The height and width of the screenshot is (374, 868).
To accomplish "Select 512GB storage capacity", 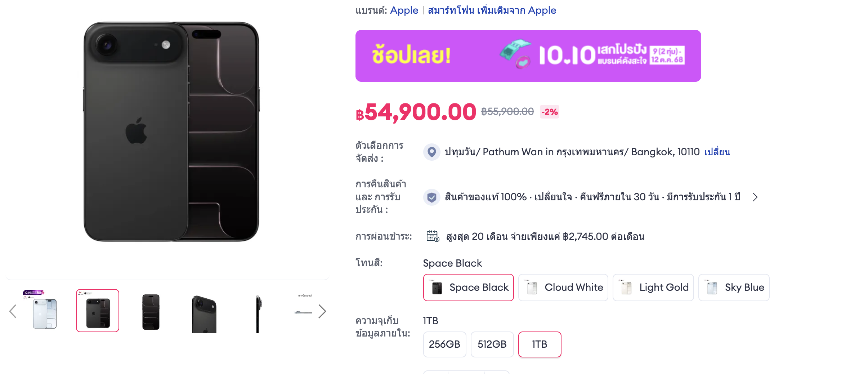I will (492, 344).
